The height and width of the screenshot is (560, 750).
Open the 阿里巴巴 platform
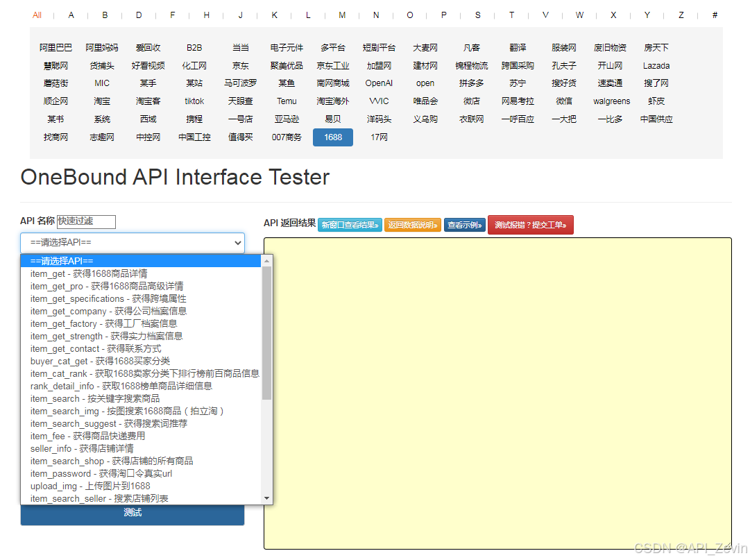[x=56, y=48]
